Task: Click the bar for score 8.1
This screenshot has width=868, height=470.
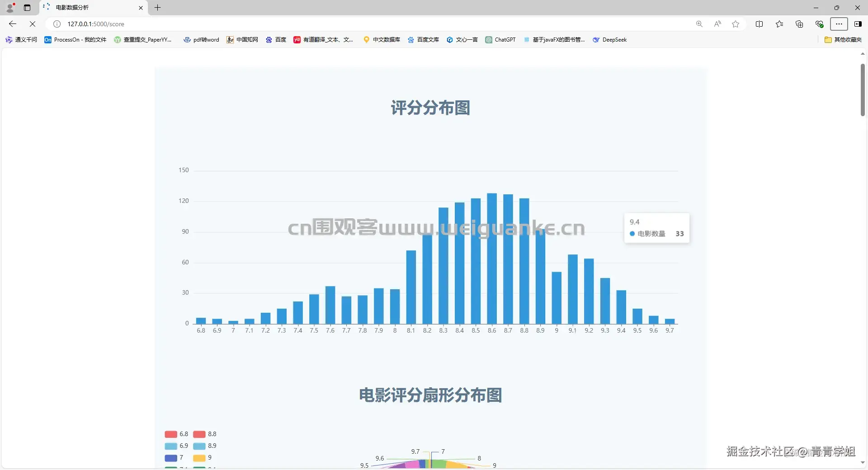Action: pos(411,287)
